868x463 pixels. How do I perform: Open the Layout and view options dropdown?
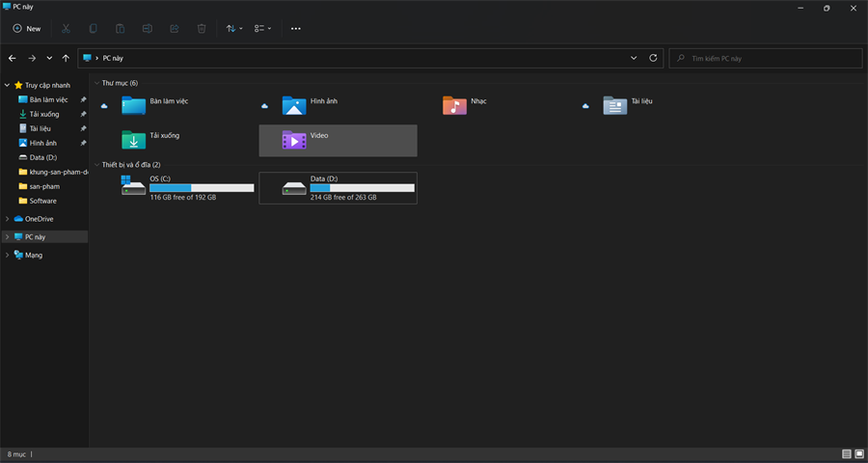coord(262,28)
